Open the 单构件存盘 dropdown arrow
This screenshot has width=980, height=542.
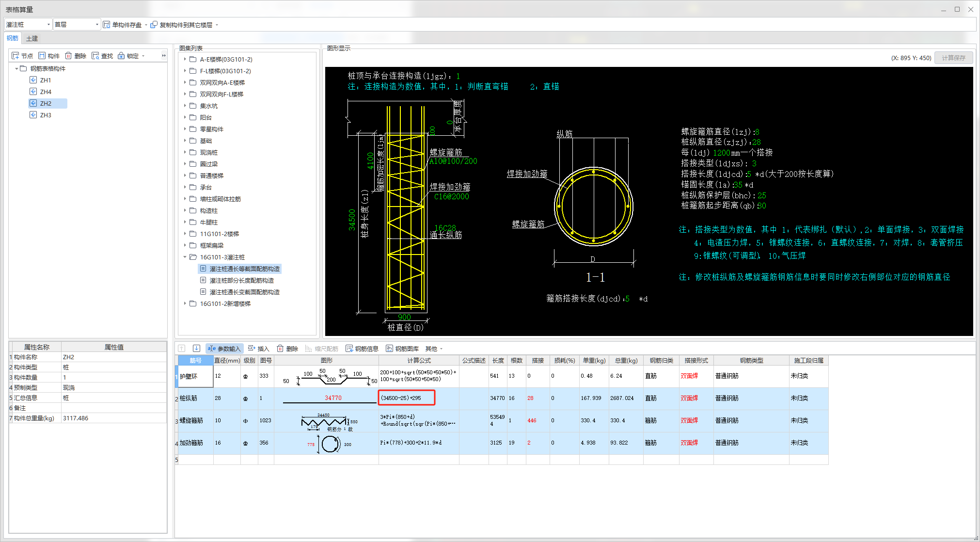pyautogui.click(x=146, y=25)
